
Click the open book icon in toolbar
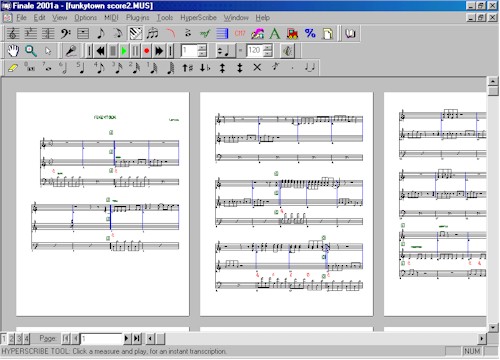(x=350, y=33)
